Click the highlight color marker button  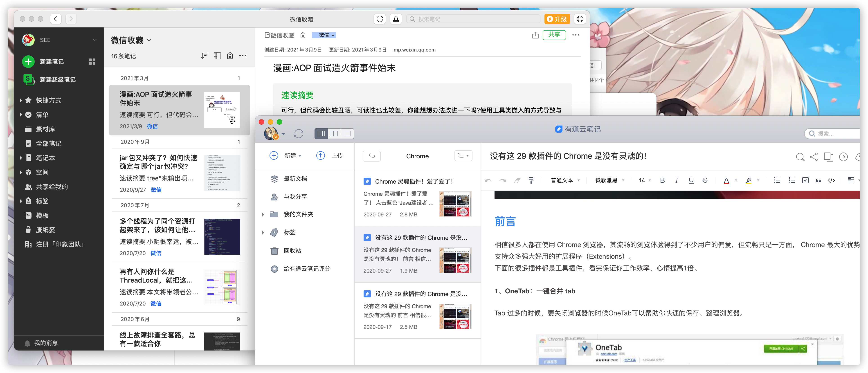tap(748, 181)
